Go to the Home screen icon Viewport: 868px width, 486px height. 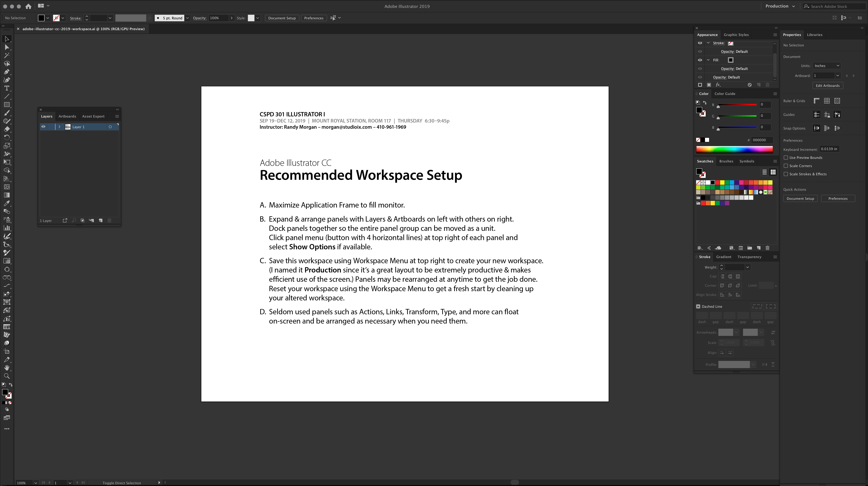pos(28,6)
